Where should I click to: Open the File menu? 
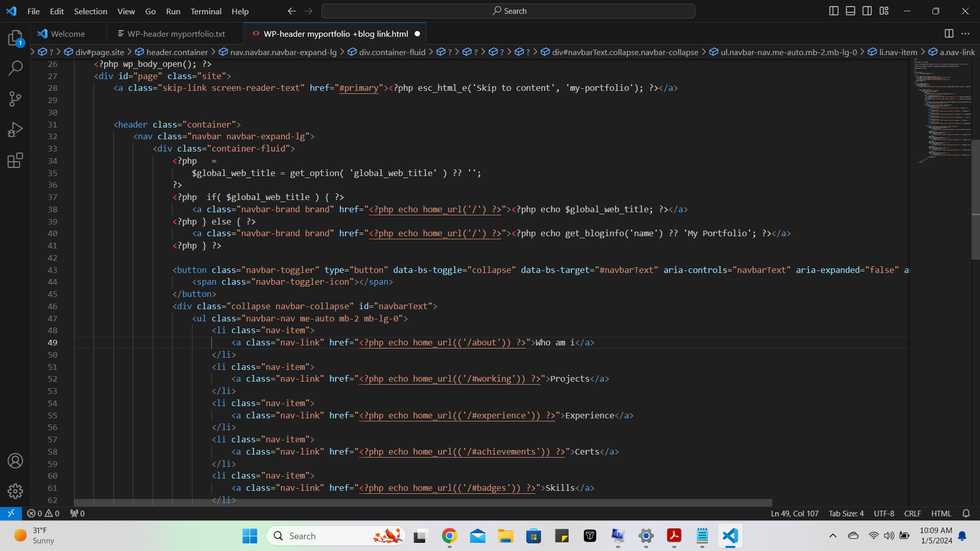[x=34, y=11]
